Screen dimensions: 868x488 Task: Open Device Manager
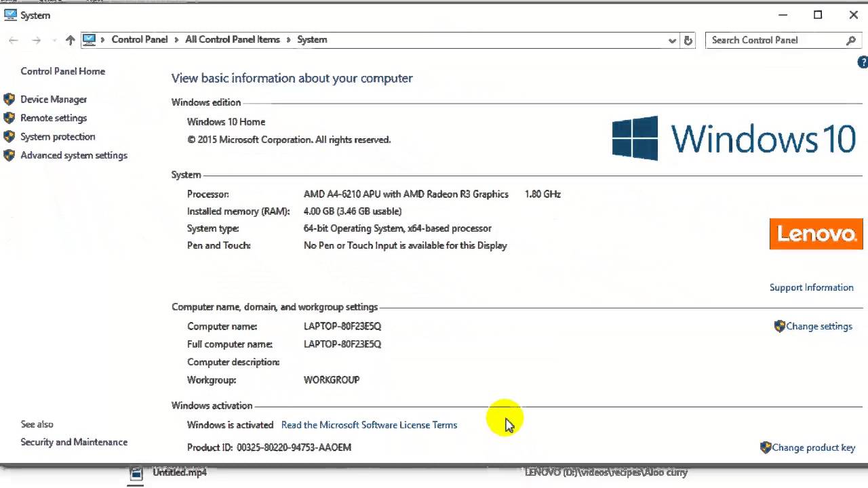click(54, 99)
